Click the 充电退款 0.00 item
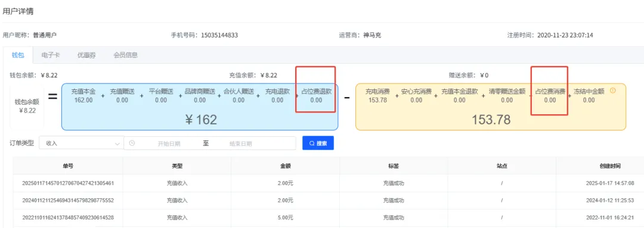644x228 pixels. pos(277,96)
